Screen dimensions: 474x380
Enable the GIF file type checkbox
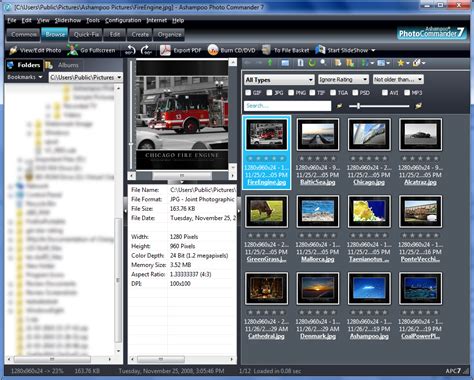248,93
